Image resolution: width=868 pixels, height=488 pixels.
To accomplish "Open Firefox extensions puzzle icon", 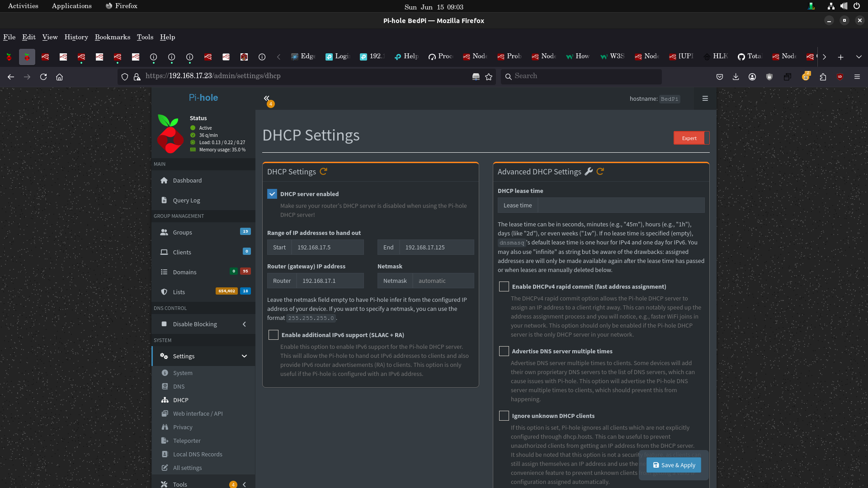I will [823, 77].
